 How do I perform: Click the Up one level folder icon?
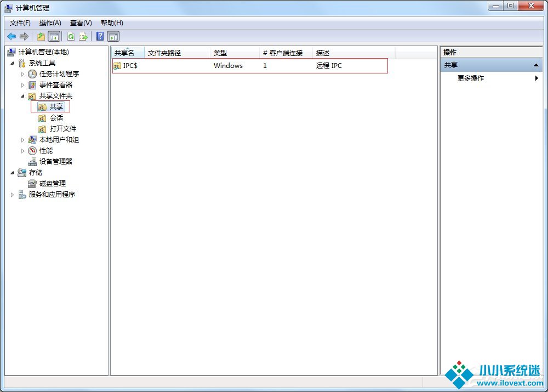click(x=41, y=36)
